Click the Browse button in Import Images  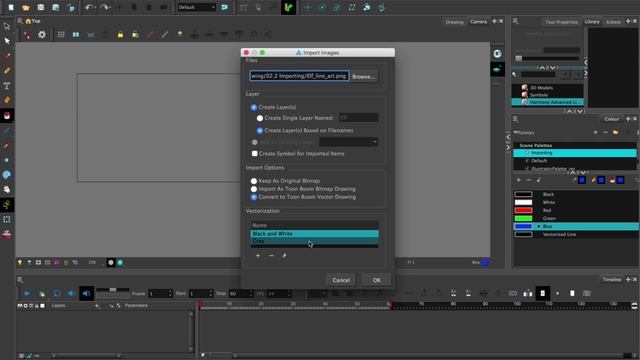[x=363, y=76]
